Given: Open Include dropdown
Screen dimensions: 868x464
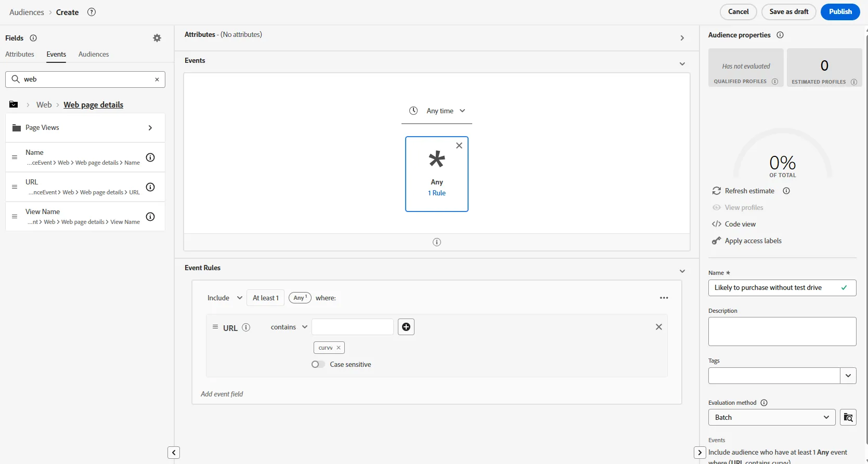Looking at the screenshot, I should [225, 298].
